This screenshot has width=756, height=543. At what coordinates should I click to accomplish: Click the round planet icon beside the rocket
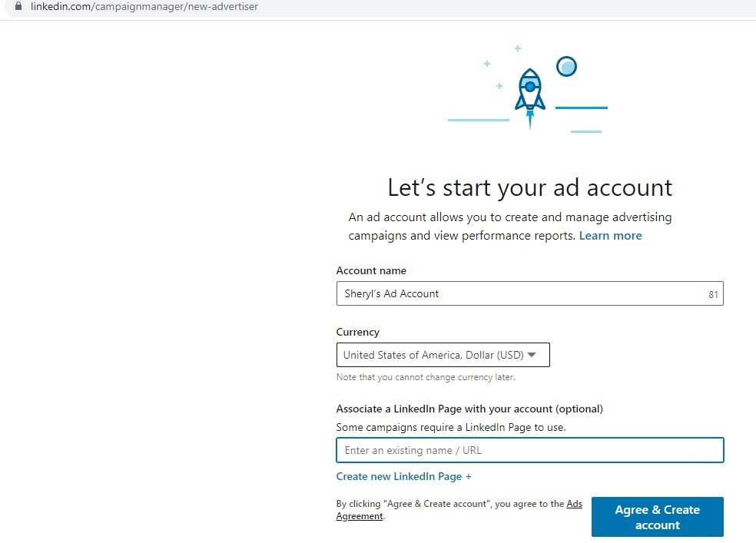[566, 67]
